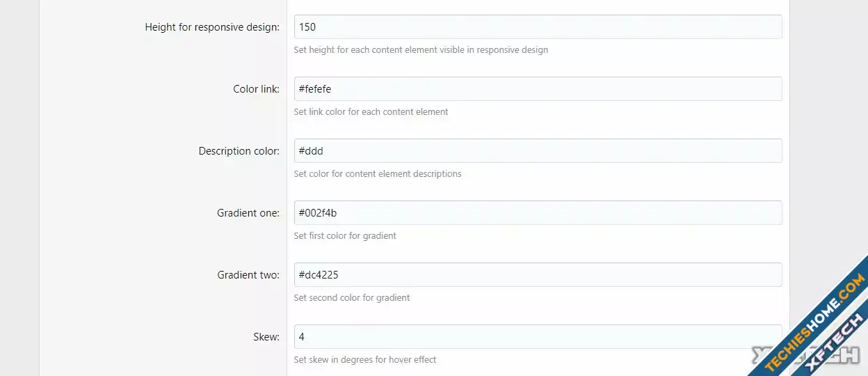Click the "Gradient two:" label
Screen dimensions: 868x376
coord(248,275)
